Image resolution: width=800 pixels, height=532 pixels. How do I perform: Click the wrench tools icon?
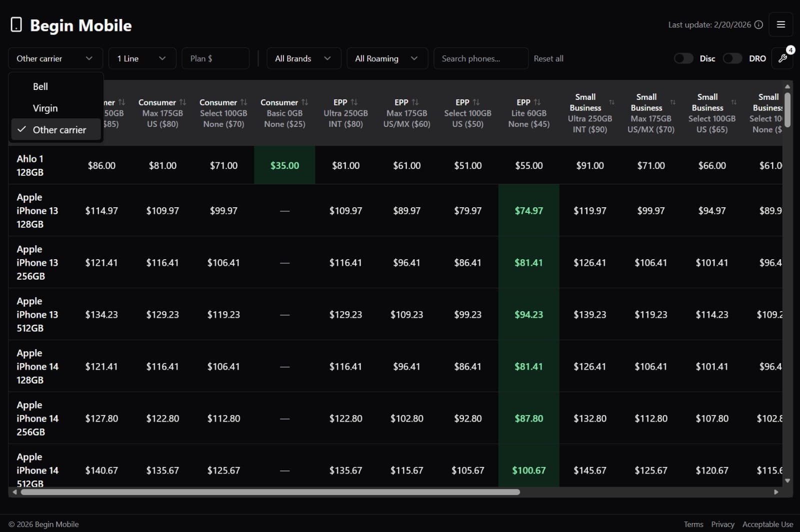[782, 58]
